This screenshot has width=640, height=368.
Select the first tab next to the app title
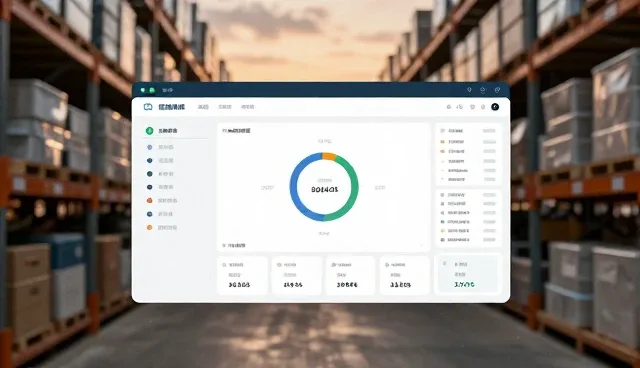coord(203,107)
